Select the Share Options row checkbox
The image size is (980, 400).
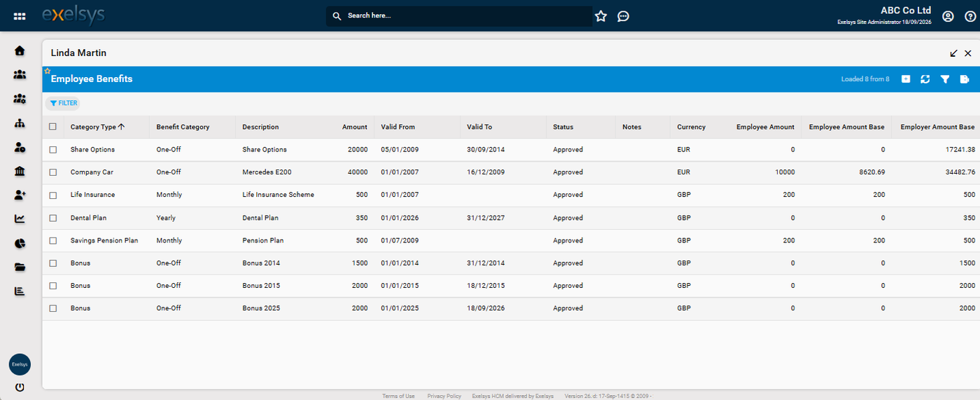pyautogui.click(x=52, y=150)
